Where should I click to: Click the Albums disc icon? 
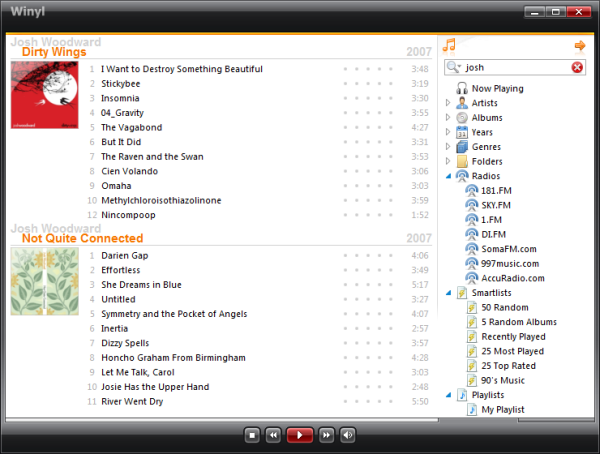click(462, 118)
